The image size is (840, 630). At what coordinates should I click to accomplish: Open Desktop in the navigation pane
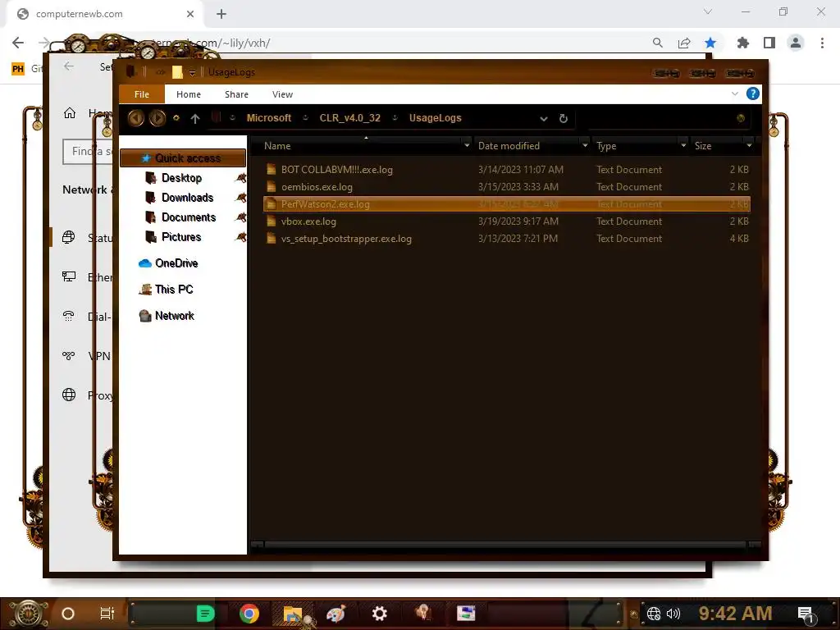[181, 178]
